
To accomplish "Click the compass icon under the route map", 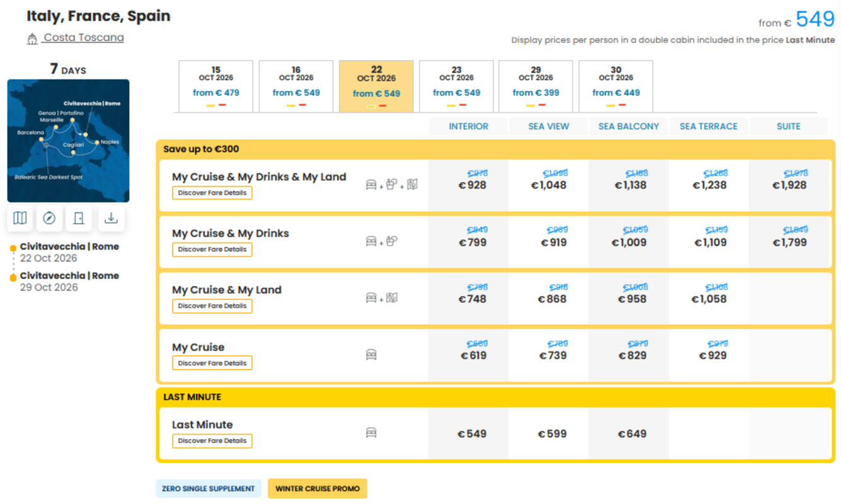I will [49, 218].
